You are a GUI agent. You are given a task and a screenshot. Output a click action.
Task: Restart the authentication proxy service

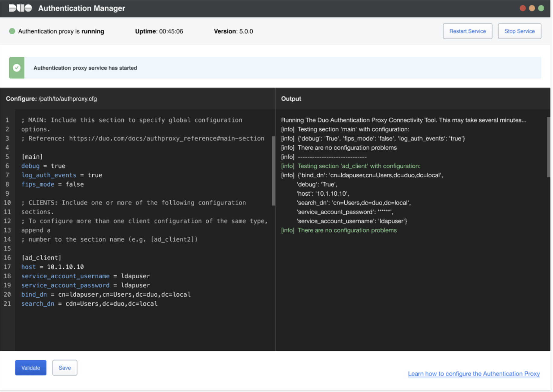pos(467,31)
